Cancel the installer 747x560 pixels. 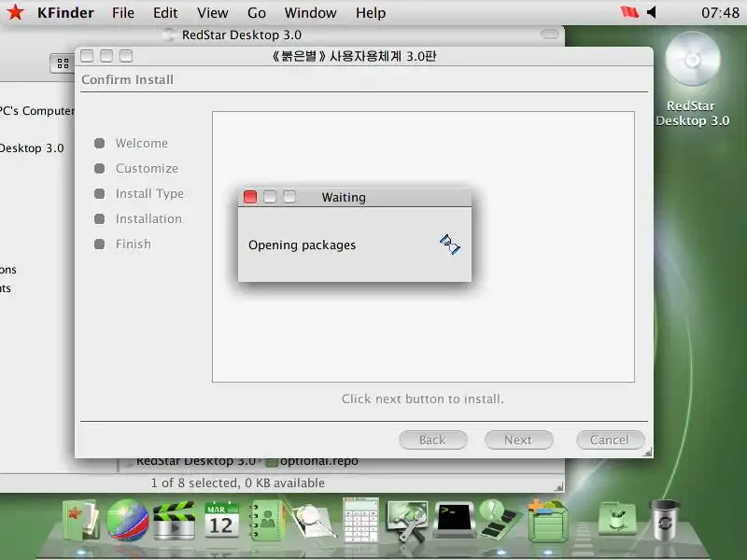point(610,440)
